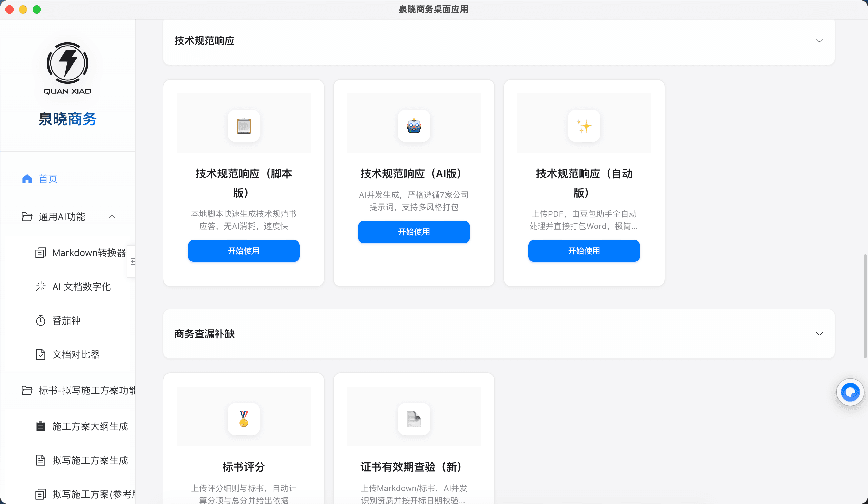Click the clipboard icon on 脚本版 card

(243, 126)
